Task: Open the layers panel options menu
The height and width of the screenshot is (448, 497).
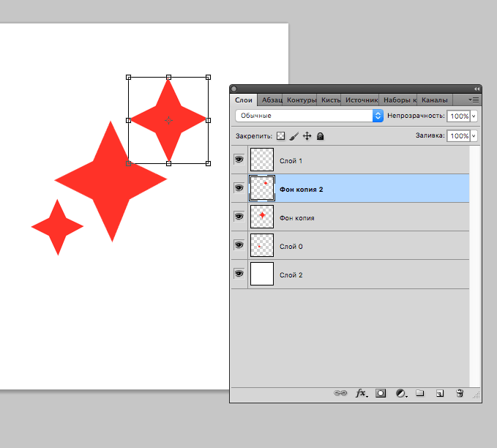Action: coord(474,100)
